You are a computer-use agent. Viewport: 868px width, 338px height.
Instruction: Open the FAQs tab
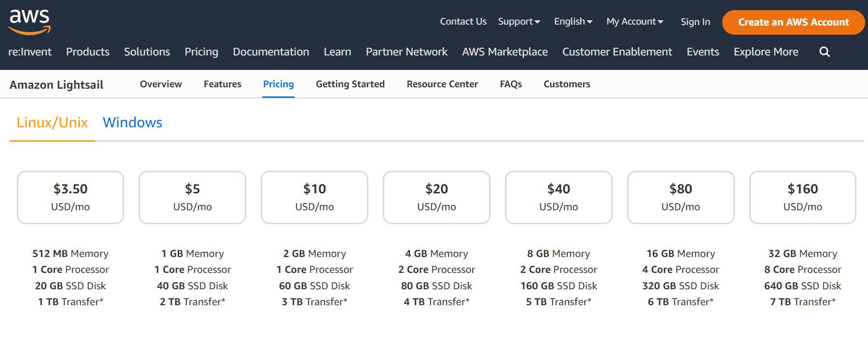click(x=511, y=84)
